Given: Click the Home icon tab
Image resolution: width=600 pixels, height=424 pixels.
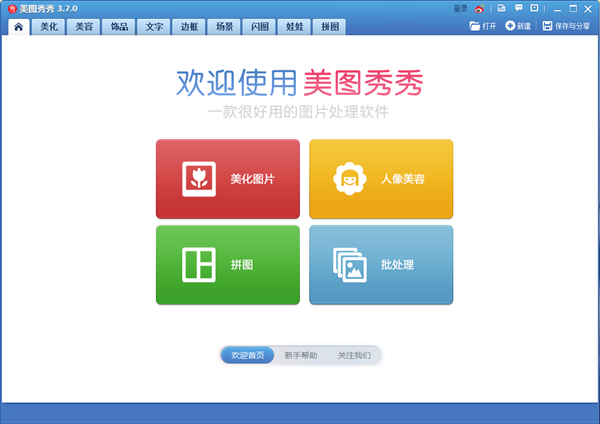Looking at the screenshot, I should [17, 26].
